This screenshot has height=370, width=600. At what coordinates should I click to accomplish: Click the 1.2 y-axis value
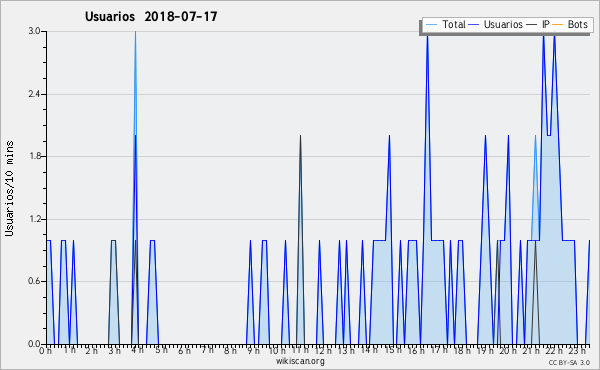click(34, 219)
